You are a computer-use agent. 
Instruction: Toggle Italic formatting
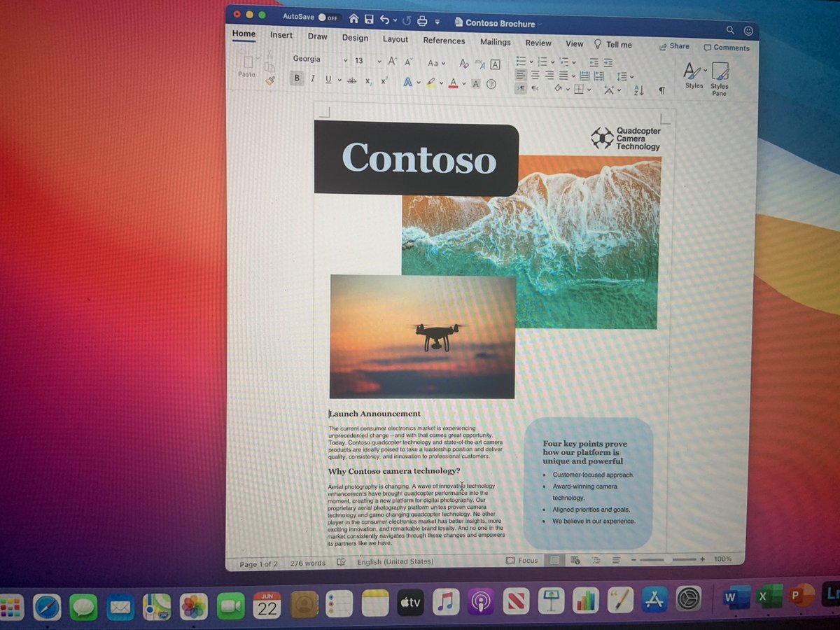(313, 79)
